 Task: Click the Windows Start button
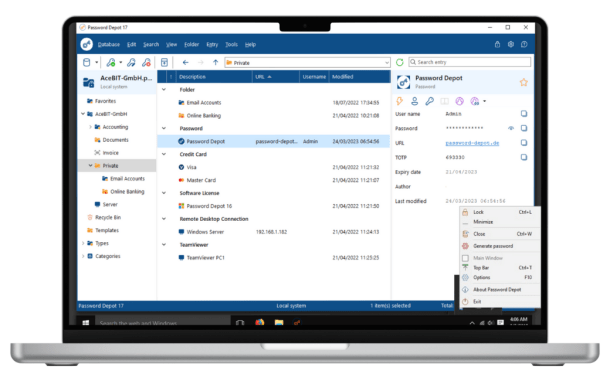click(x=86, y=323)
